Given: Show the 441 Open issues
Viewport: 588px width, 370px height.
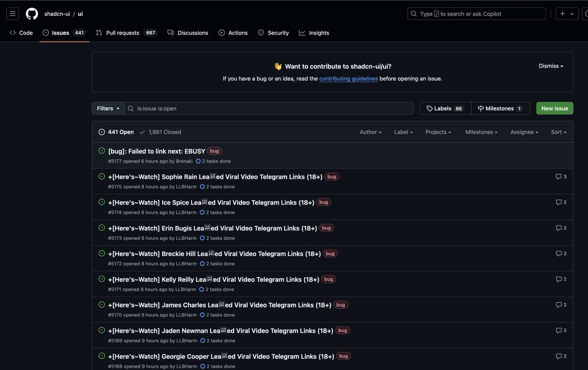Looking at the screenshot, I should click(116, 132).
